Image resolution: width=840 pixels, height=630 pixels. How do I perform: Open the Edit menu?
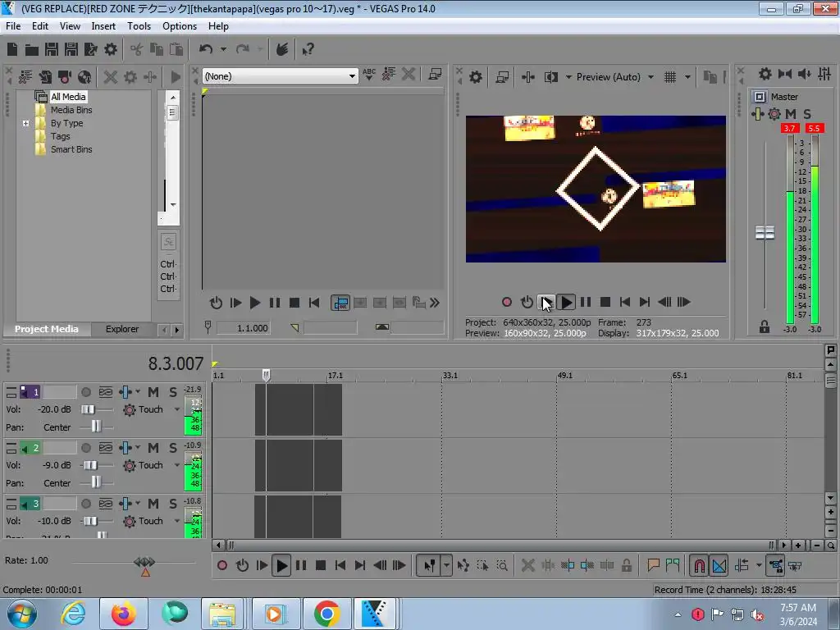click(x=40, y=26)
